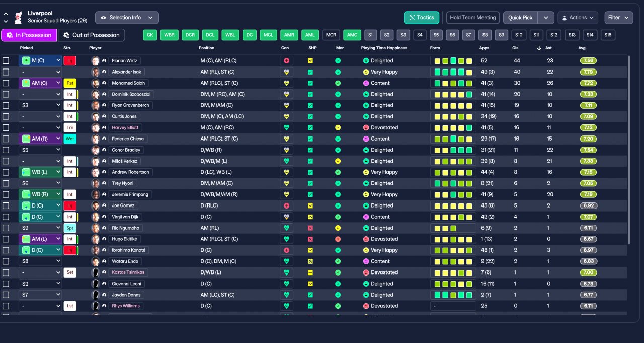Click Alexander Isak's condition heart icon
This screenshot has width=644, height=343.
pos(287,72)
